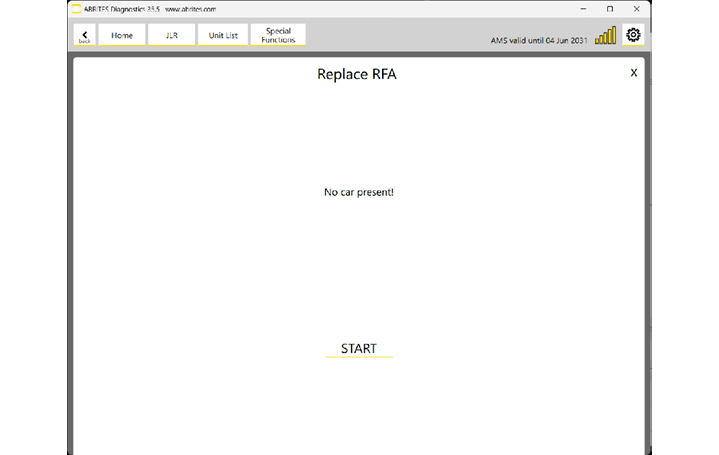
Task: Click the 'No car present!' message
Action: pyautogui.click(x=359, y=192)
